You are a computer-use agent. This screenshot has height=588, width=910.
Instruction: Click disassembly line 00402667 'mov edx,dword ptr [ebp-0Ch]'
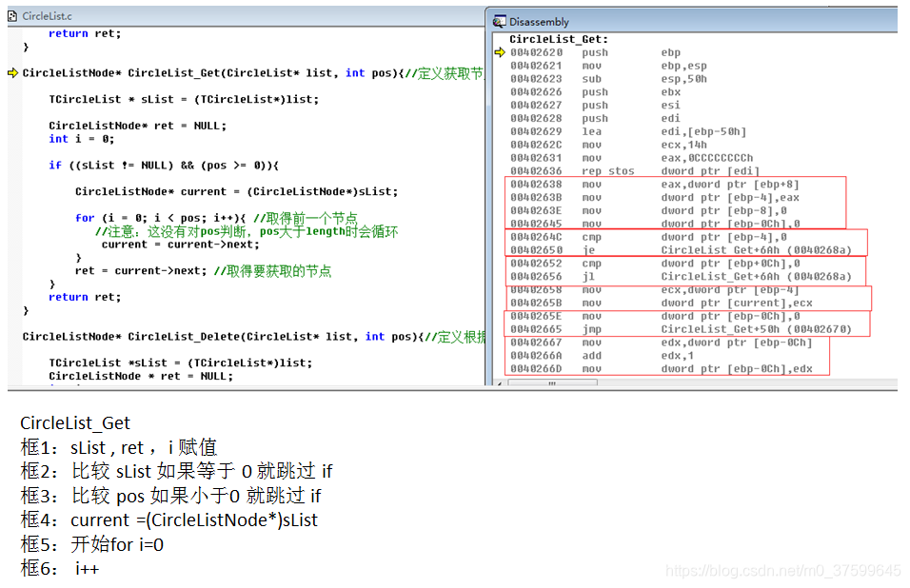pos(661,343)
